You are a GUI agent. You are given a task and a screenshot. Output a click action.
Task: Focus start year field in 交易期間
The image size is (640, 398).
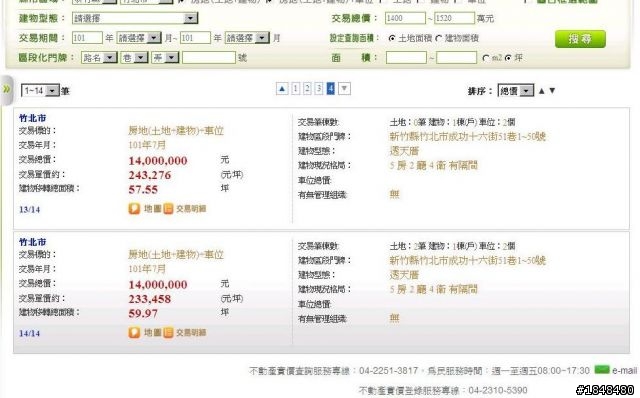click(87, 38)
